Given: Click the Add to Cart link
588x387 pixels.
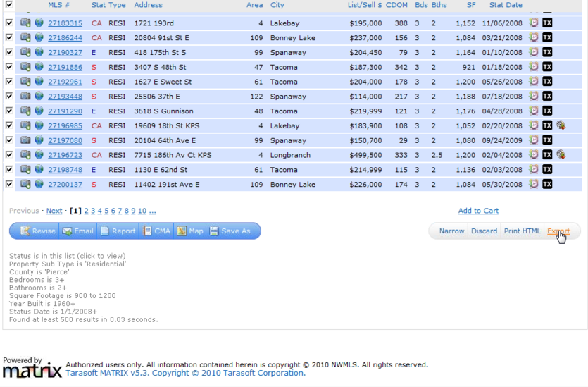Looking at the screenshot, I should tap(478, 211).
